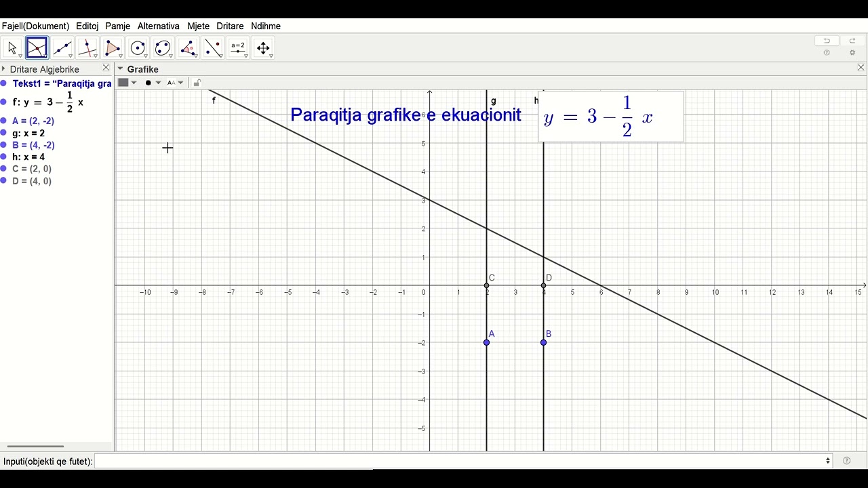Toggle visibility bullet of g: x = 2
The width and height of the screenshot is (868, 488).
tap(3, 133)
